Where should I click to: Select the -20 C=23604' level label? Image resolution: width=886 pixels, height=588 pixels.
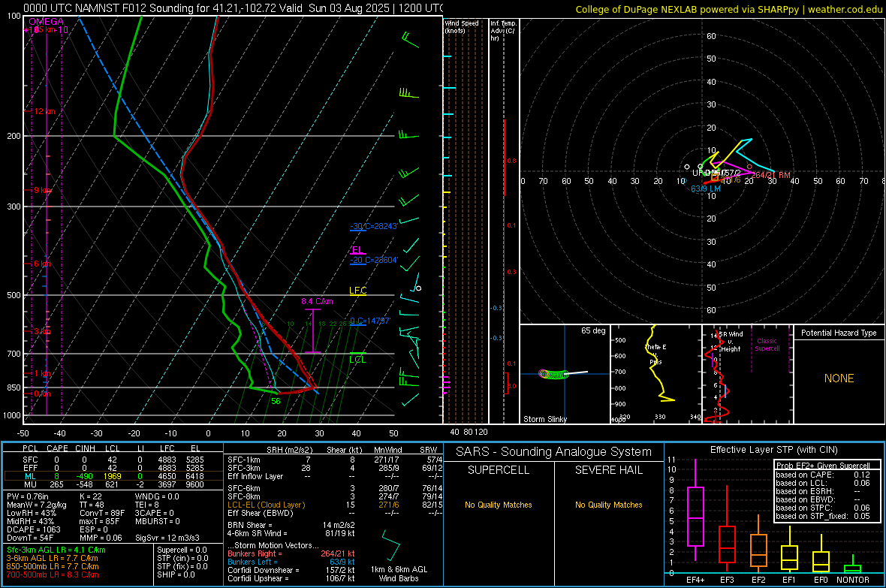pos(373,260)
